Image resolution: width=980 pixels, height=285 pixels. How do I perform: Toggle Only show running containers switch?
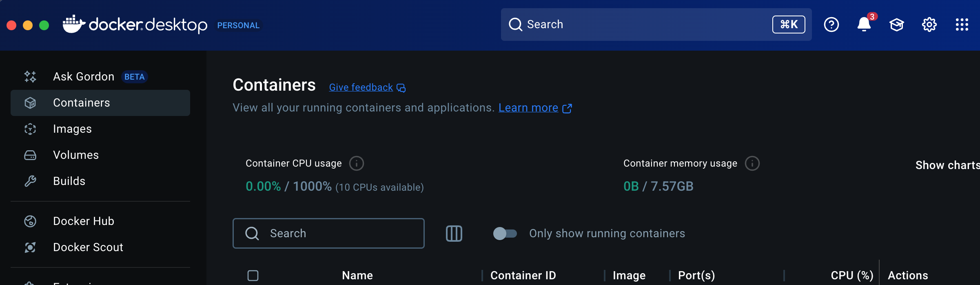(505, 234)
